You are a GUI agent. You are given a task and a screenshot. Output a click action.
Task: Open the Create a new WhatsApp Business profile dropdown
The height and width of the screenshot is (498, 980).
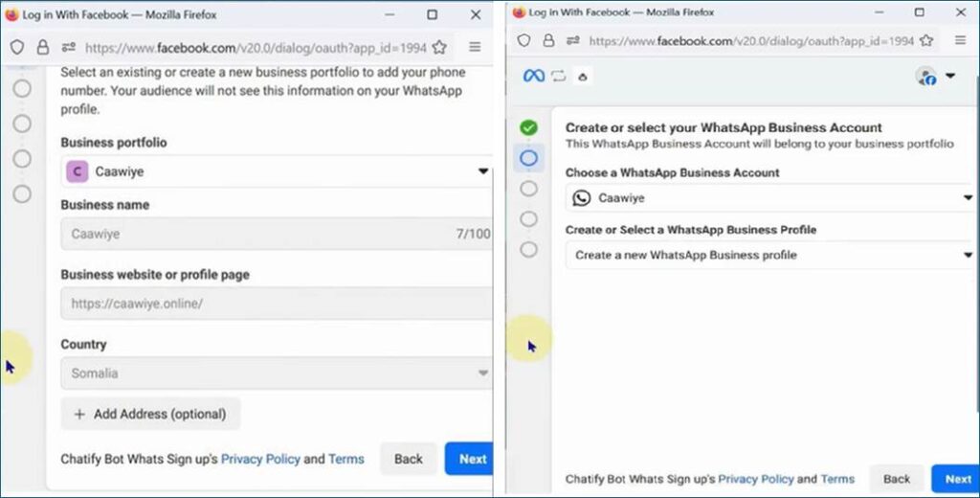(x=769, y=256)
